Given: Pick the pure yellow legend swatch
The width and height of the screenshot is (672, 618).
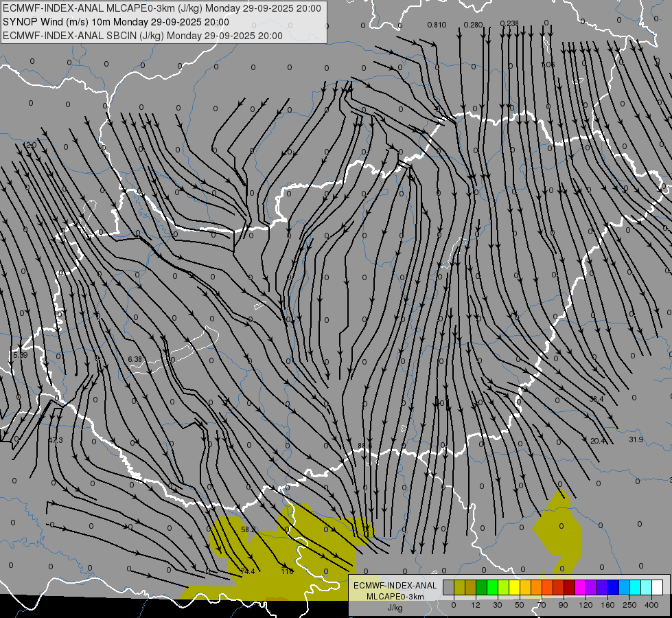Looking at the screenshot, I should [515, 588].
